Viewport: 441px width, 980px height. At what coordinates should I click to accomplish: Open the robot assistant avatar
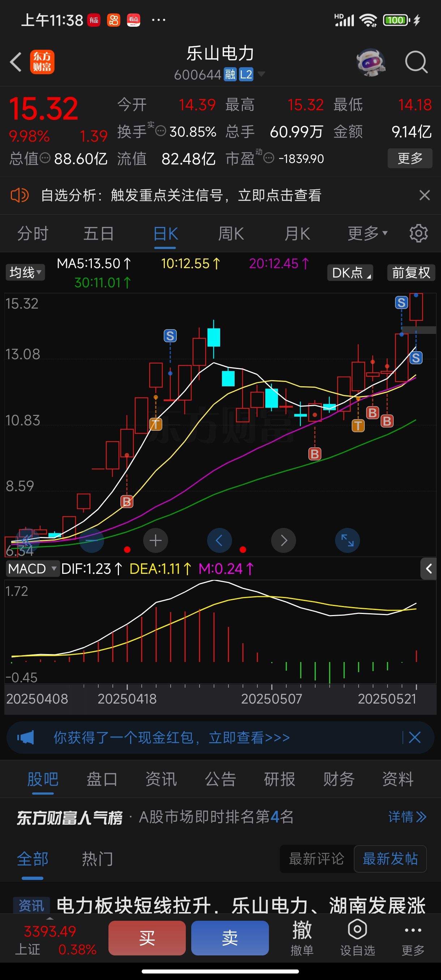coord(370,62)
